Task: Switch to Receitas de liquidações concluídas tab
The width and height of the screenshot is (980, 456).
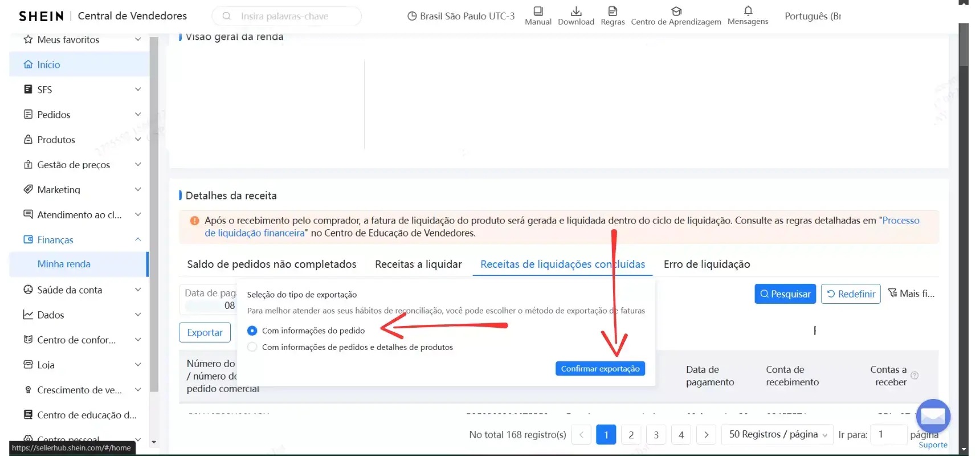Action: click(x=562, y=264)
